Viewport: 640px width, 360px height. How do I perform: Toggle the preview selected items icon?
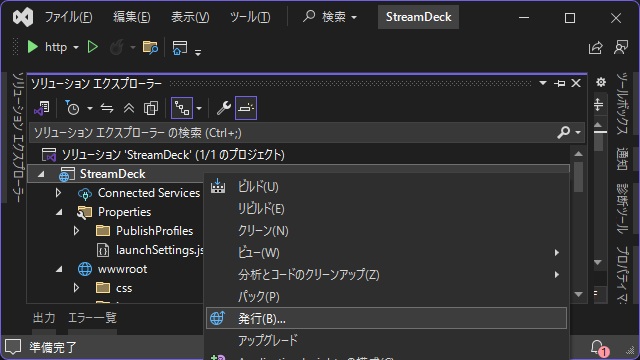[x=246, y=108]
